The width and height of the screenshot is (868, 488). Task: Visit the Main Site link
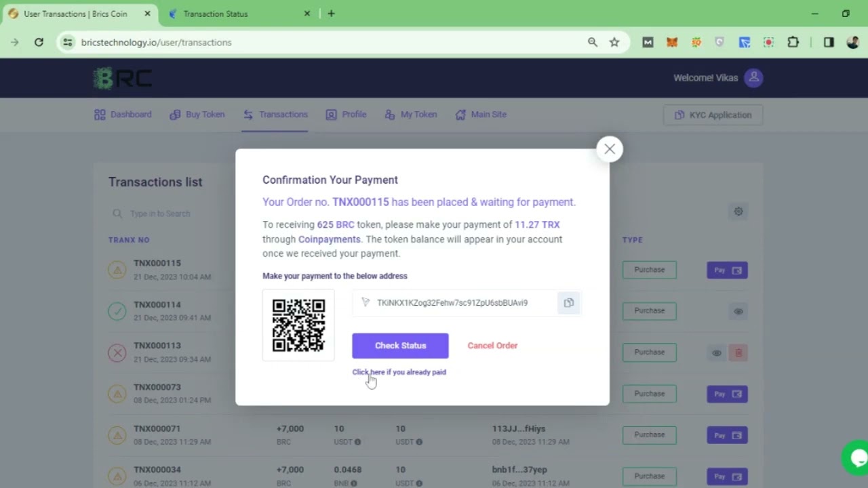pos(481,115)
